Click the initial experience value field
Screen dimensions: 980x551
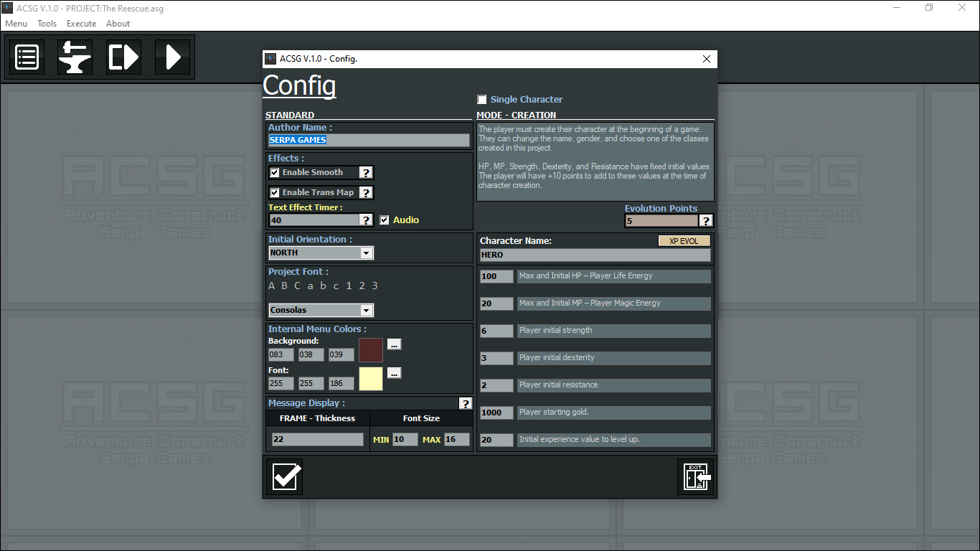(496, 440)
